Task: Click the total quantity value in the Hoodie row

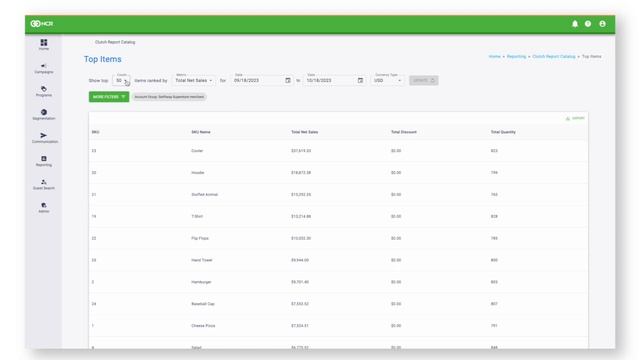Action: point(494,173)
